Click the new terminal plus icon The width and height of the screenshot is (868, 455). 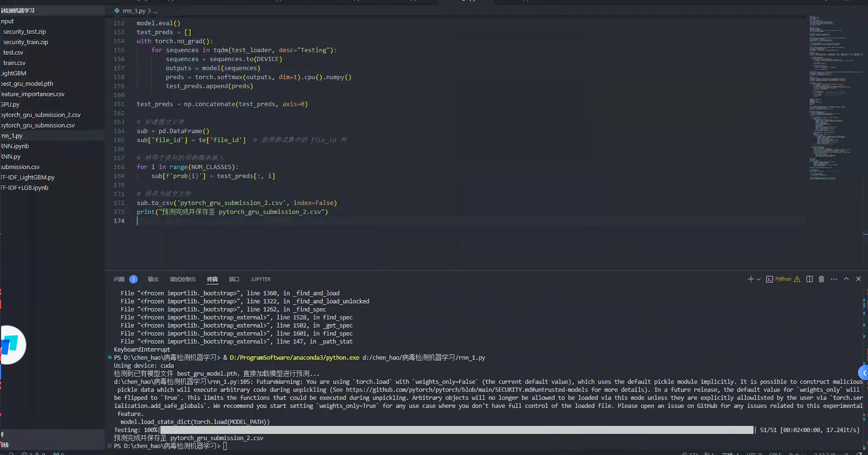pyautogui.click(x=750, y=279)
